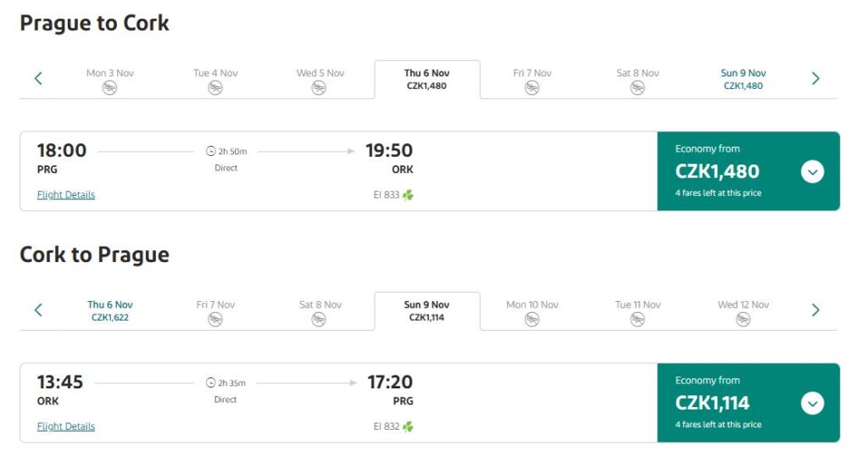Click next dates arrow for Cork to Prague
The height and width of the screenshot is (457, 868).
tap(815, 310)
